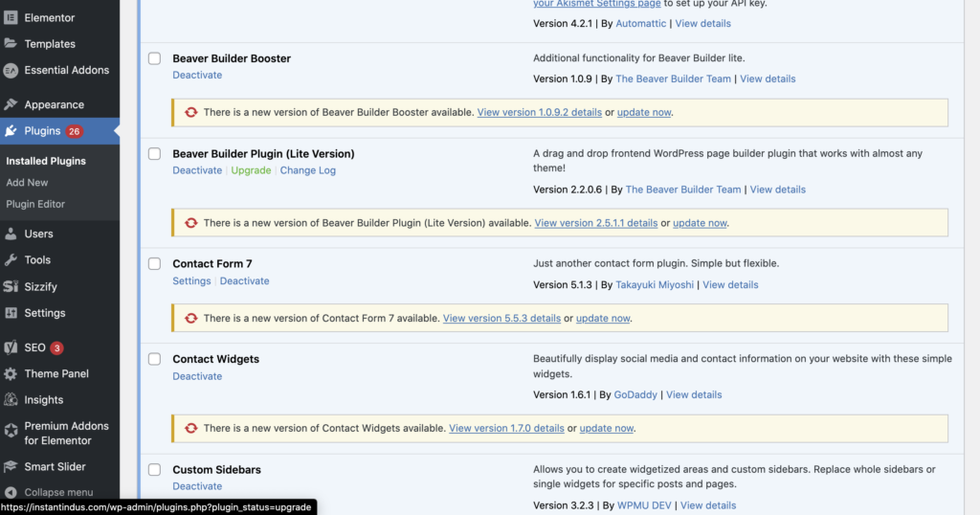View details for Custom Sidebars

click(x=707, y=505)
